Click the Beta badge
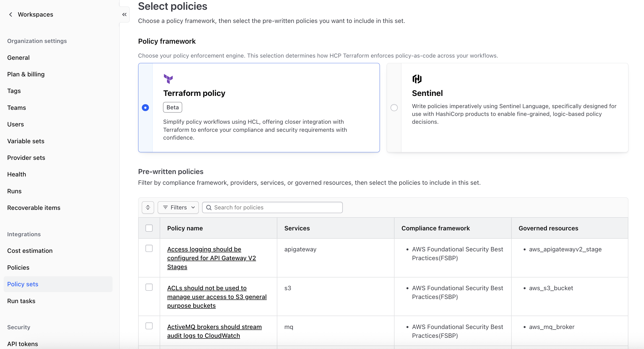The width and height of the screenshot is (644, 349). pos(173,107)
